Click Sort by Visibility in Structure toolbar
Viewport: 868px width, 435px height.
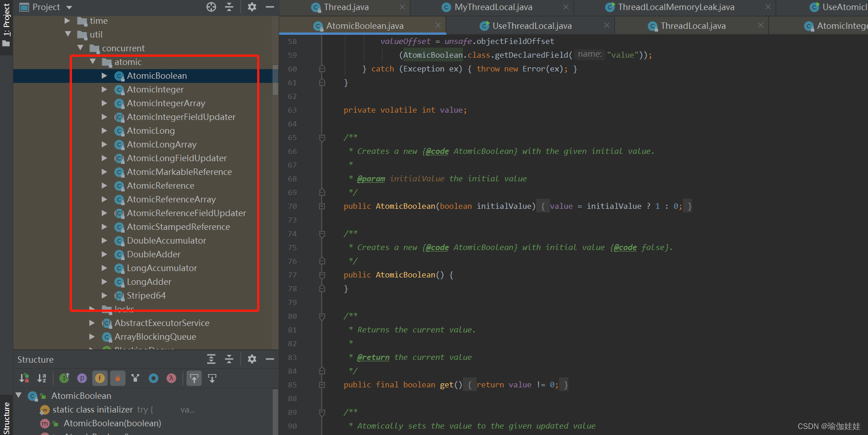tap(24, 378)
